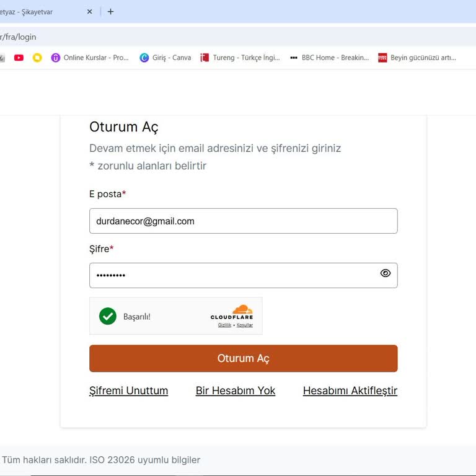Click the E posta label

tap(108, 194)
